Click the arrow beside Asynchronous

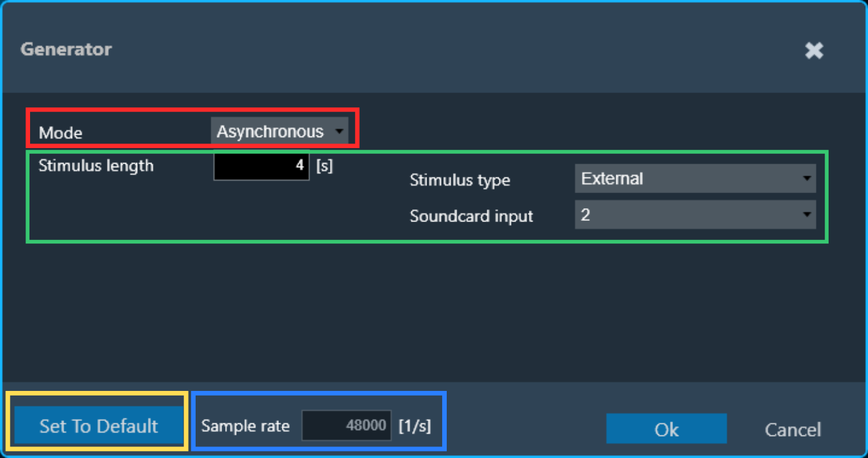click(x=339, y=132)
